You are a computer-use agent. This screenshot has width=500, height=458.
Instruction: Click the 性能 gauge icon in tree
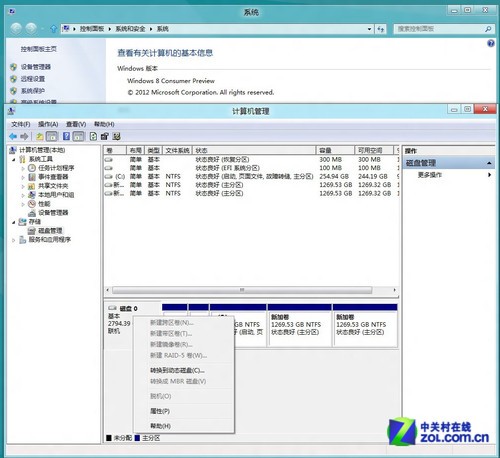tap(32, 204)
